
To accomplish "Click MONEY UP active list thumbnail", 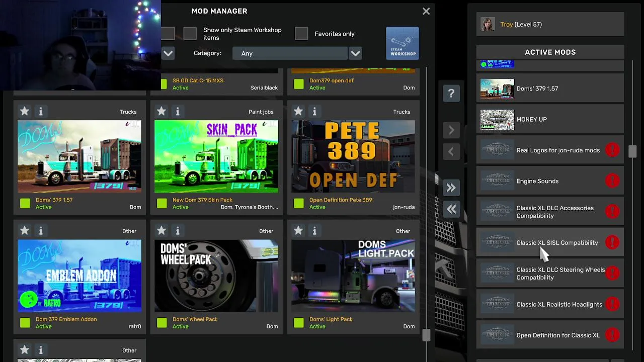I will tap(497, 120).
